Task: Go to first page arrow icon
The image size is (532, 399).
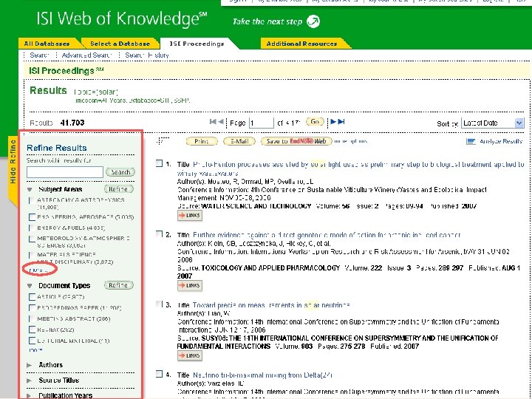Action: pyautogui.click(x=213, y=122)
